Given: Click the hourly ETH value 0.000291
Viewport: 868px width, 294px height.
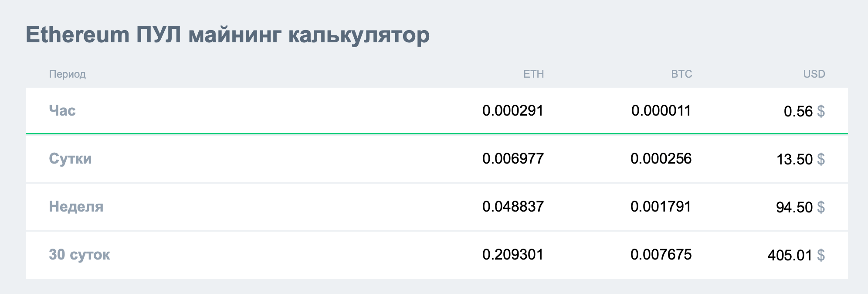Looking at the screenshot, I should (513, 111).
